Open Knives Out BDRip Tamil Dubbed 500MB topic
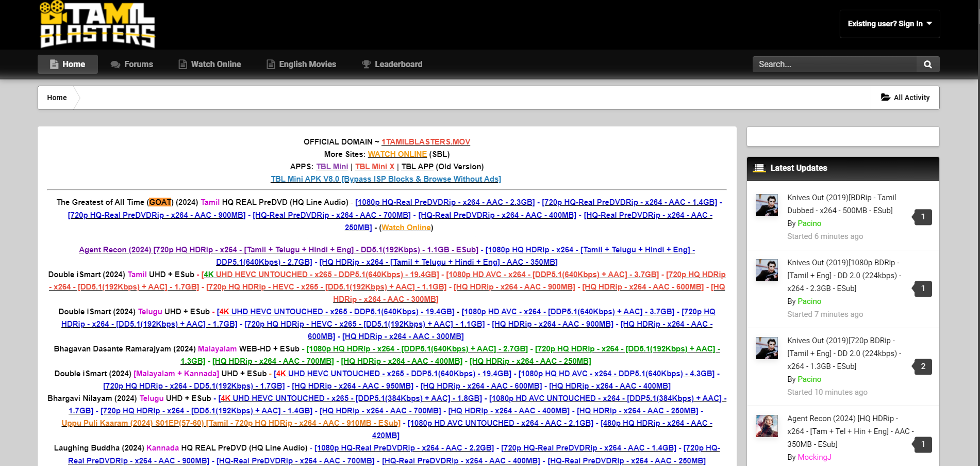Screen dimensions: 980x466 coord(841,204)
